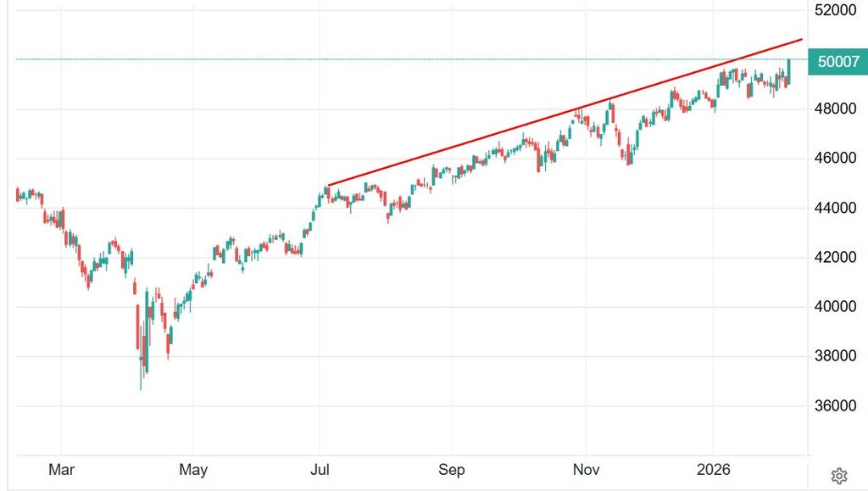Click the 36000 price scale label

(x=837, y=405)
